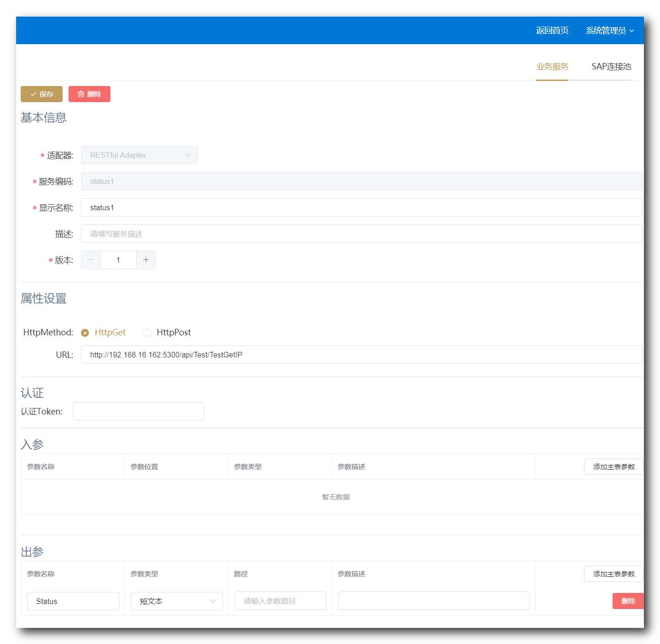Image resolution: width=660 pixels, height=644 pixels.
Task: Click 添加主表参数 in the 出参 table
Action: tap(614, 574)
